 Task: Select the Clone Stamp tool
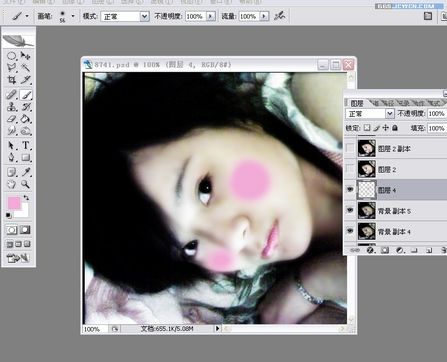coord(11,107)
